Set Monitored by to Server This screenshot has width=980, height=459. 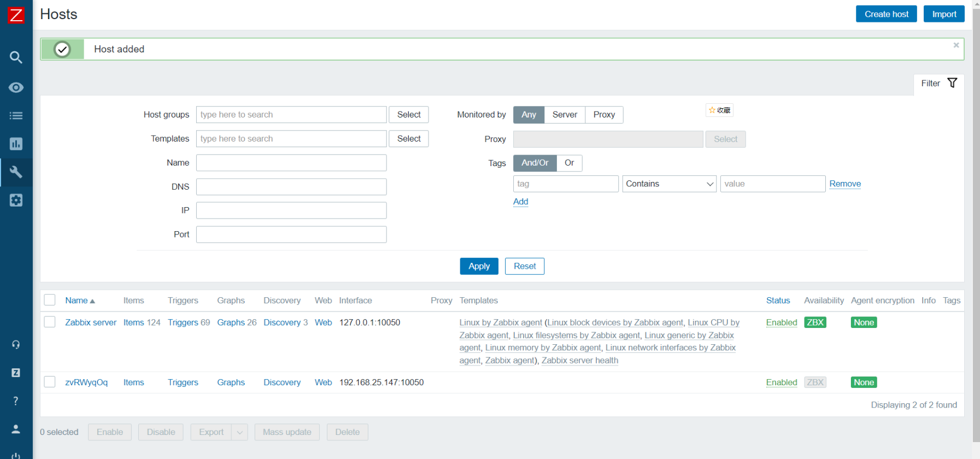click(565, 115)
